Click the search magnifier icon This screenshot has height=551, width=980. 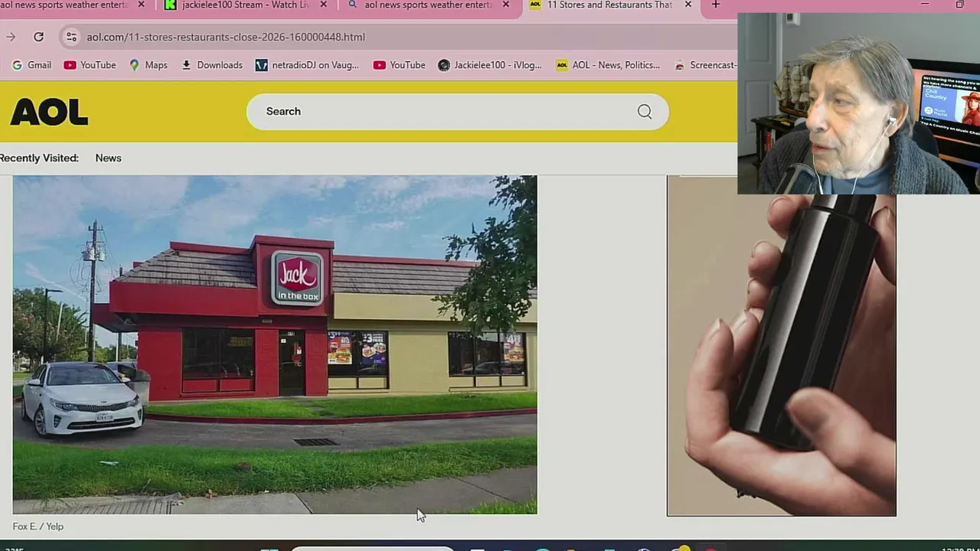[x=645, y=112]
